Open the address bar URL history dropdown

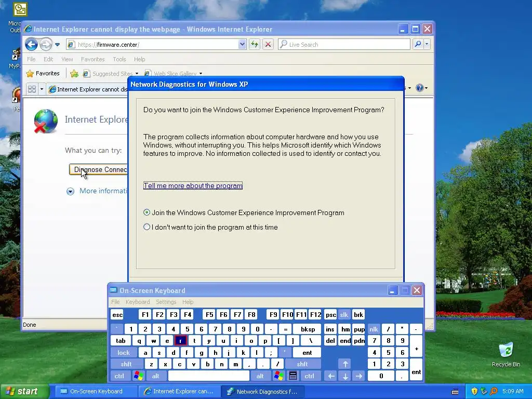pos(242,44)
